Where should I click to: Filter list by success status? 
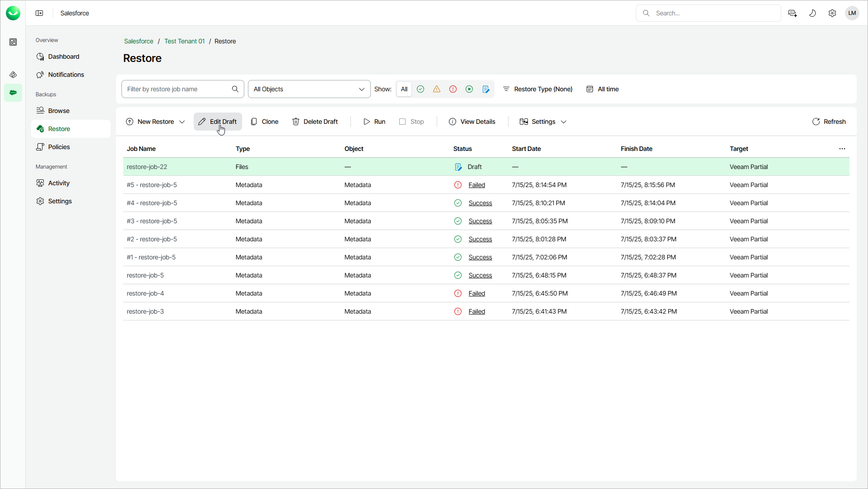pyautogui.click(x=420, y=89)
